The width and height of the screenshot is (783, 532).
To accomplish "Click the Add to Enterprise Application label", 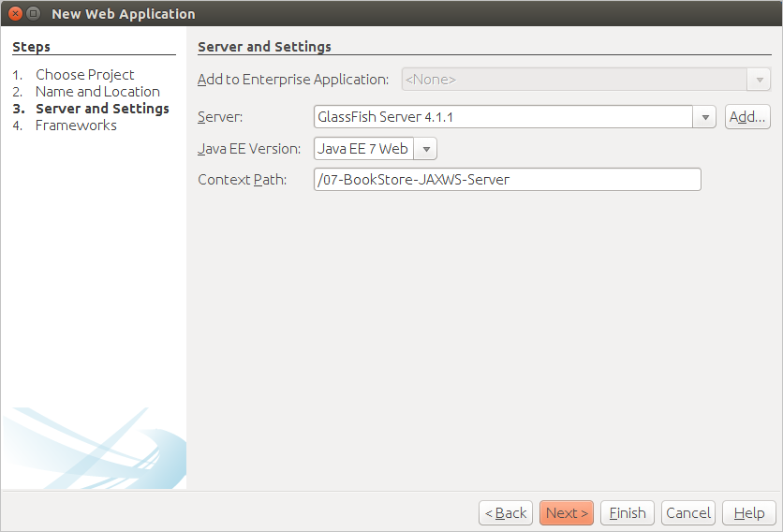I will [293, 80].
